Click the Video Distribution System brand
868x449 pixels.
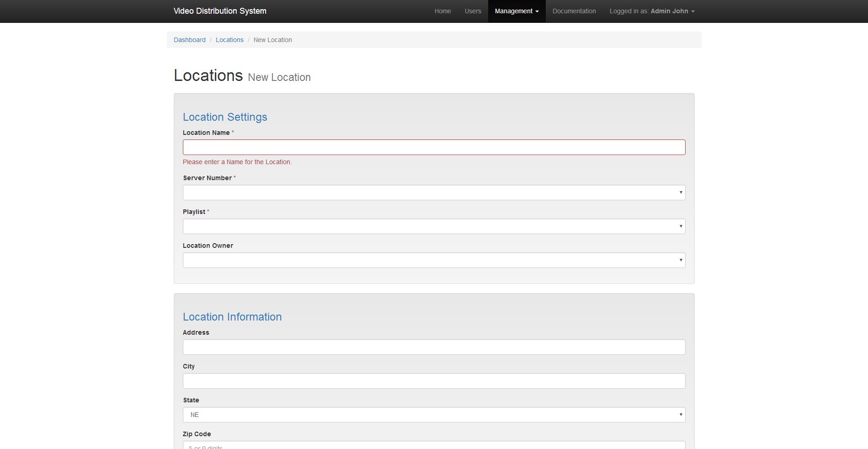[220, 11]
